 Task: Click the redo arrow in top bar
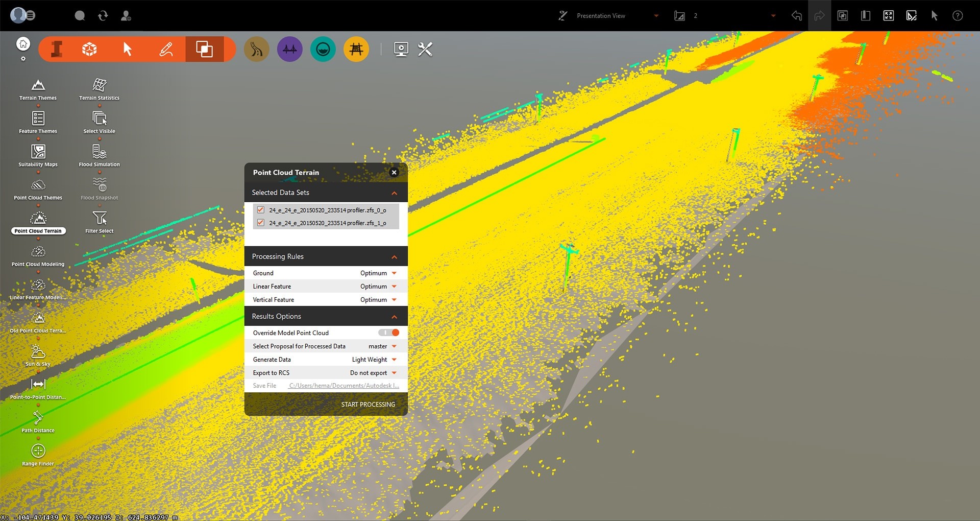coord(820,16)
